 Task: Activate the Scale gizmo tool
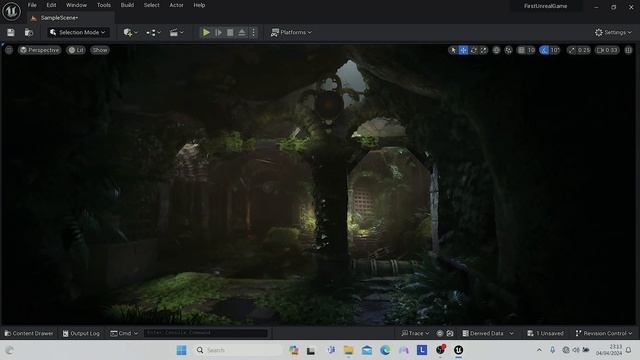pyautogui.click(x=484, y=50)
